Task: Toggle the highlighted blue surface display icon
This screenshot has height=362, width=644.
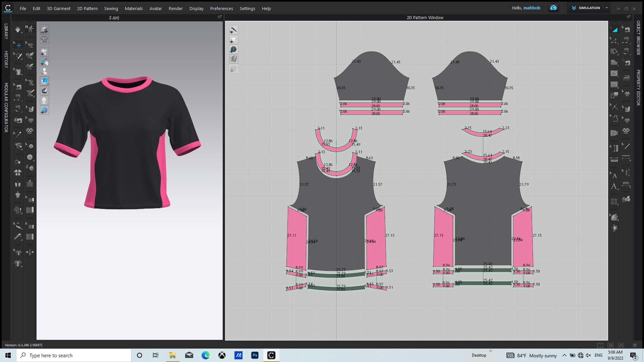Action: point(44,81)
